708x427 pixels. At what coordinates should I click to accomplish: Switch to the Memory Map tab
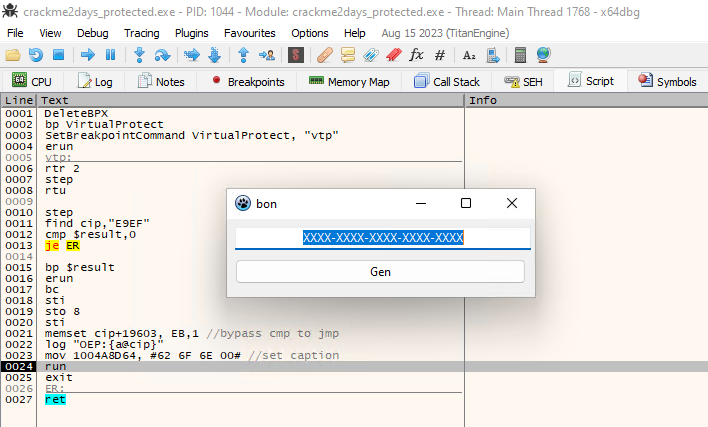point(349,82)
